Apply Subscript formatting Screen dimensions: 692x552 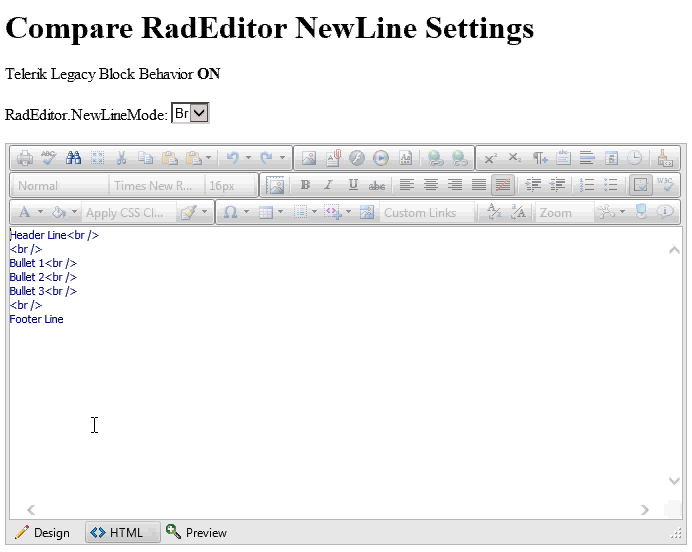515,158
